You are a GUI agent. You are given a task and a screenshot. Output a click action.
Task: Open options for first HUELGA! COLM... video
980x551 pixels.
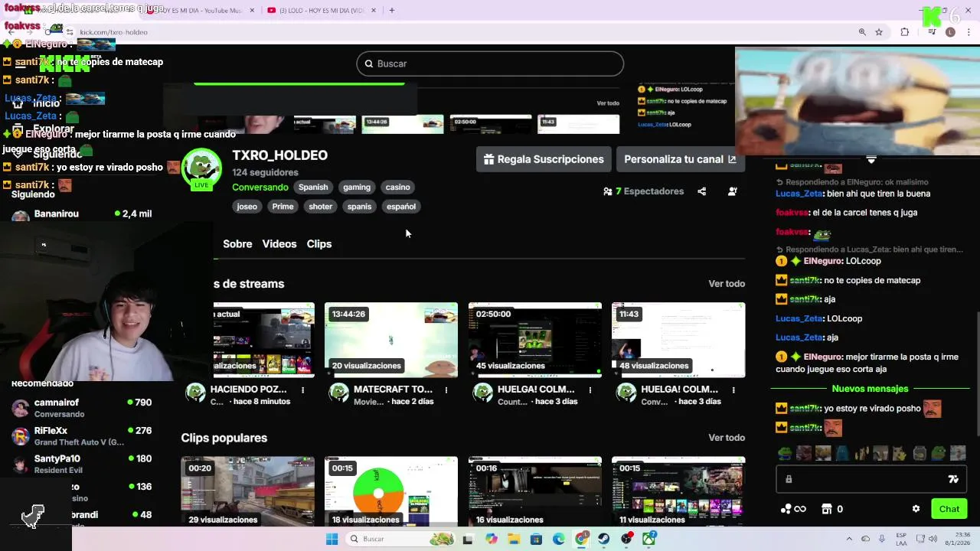coord(590,390)
